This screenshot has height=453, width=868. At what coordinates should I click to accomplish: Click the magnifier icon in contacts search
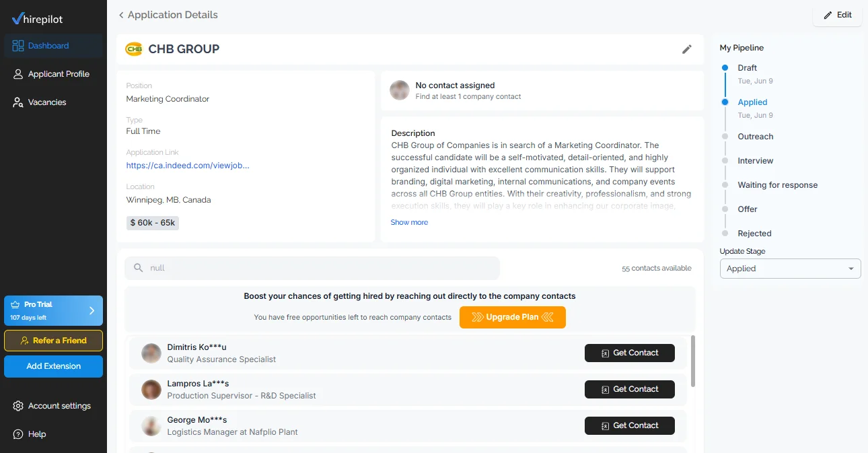139,268
